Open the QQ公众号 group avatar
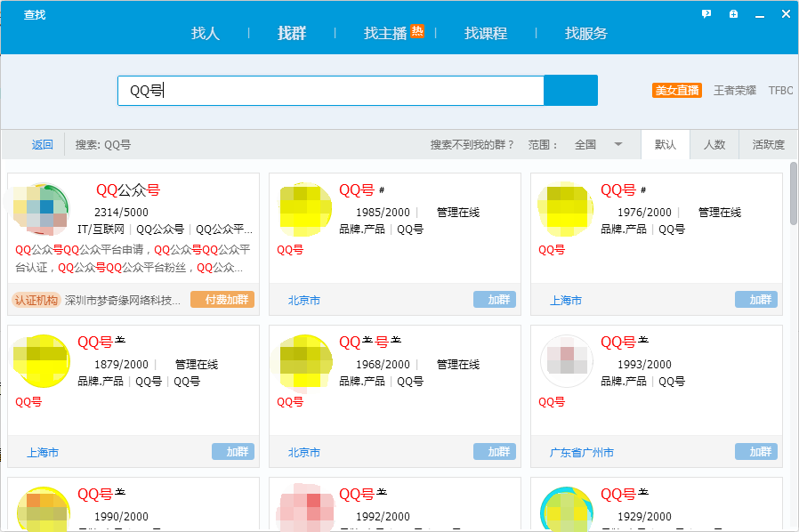This screenshot has height=532, width=799. pyautogui.click(x=42, y=209)
